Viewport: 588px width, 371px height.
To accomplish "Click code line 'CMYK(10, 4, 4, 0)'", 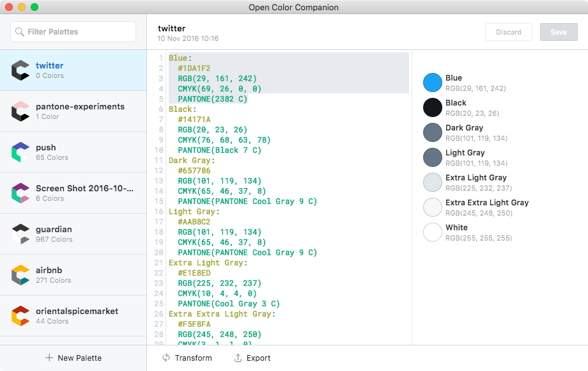I will click(x=217, y=294).
